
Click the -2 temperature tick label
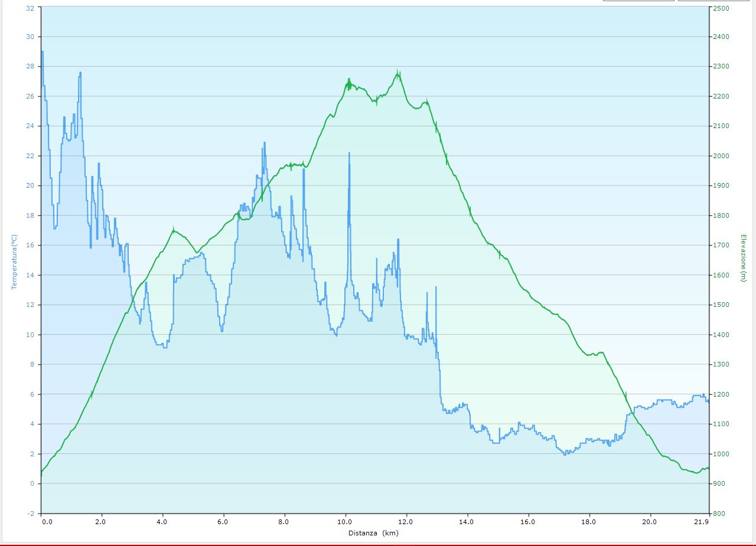[31, 514]
